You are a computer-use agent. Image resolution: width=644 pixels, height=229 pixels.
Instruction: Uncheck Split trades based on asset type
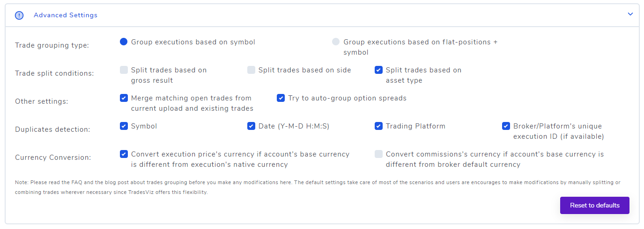click(x=378, y=70)
